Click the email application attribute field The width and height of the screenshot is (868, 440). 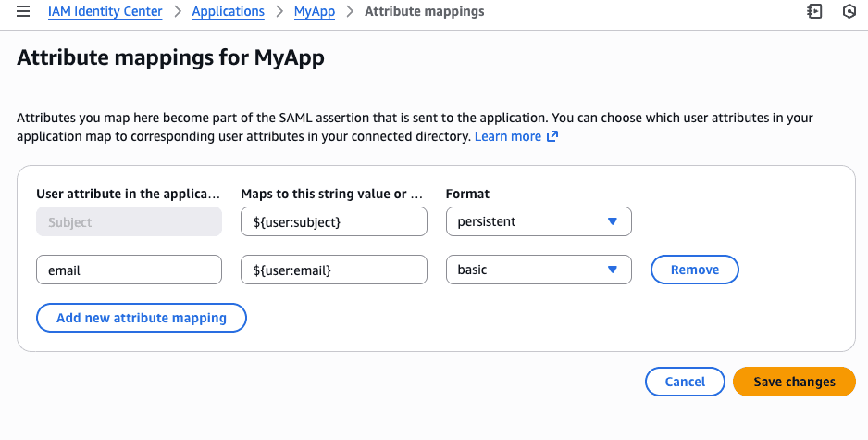[x=129, y=270]
